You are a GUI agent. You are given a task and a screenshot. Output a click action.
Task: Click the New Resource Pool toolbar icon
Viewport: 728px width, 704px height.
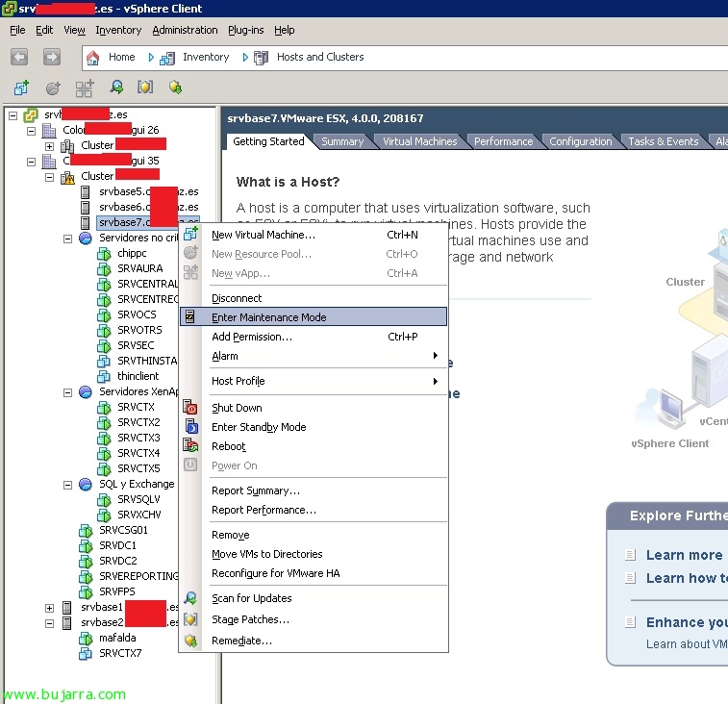tap(53, 88)
